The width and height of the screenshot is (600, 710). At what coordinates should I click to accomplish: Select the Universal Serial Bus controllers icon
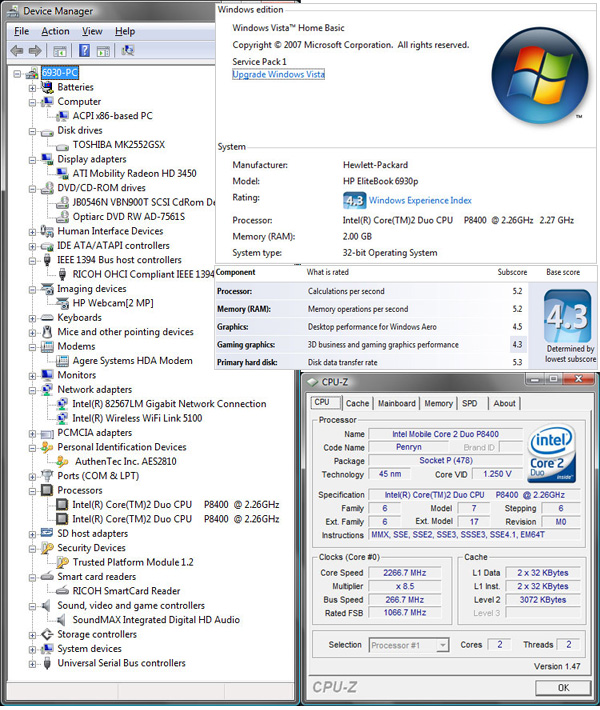point(47,663)
